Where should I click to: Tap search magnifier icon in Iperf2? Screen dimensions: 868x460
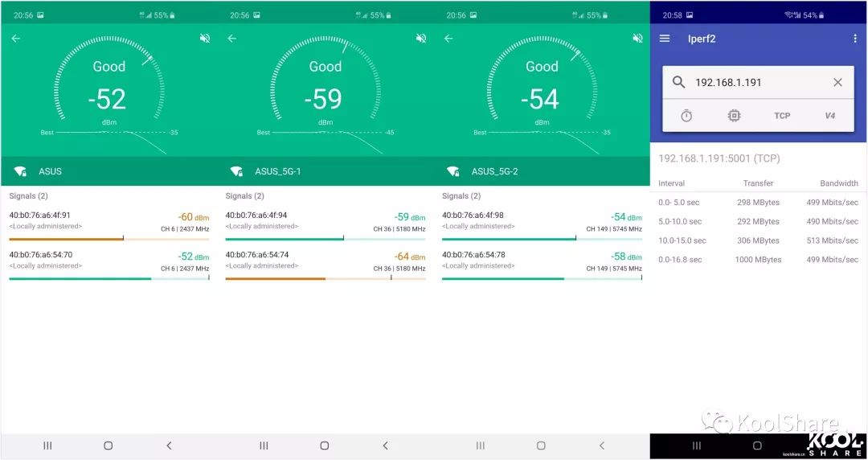tap(678, 82)
